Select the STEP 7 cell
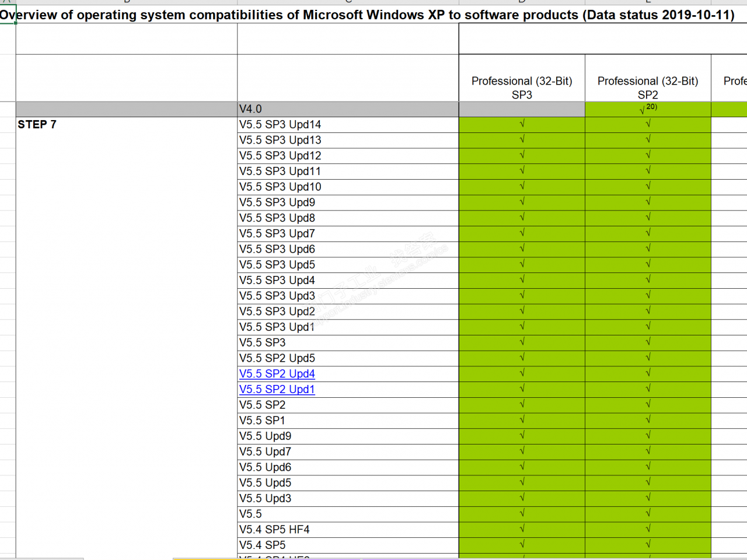747x560 pixels. click(127, 125)
